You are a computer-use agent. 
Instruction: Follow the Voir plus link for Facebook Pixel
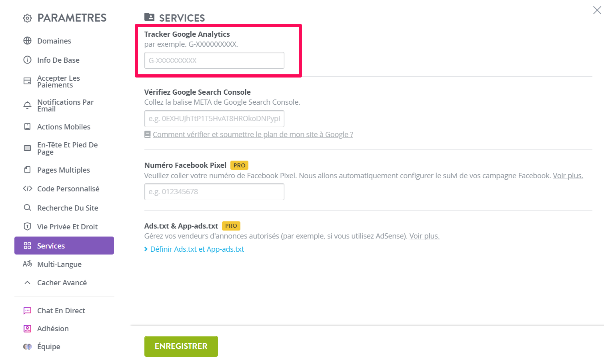click(568, 175)
